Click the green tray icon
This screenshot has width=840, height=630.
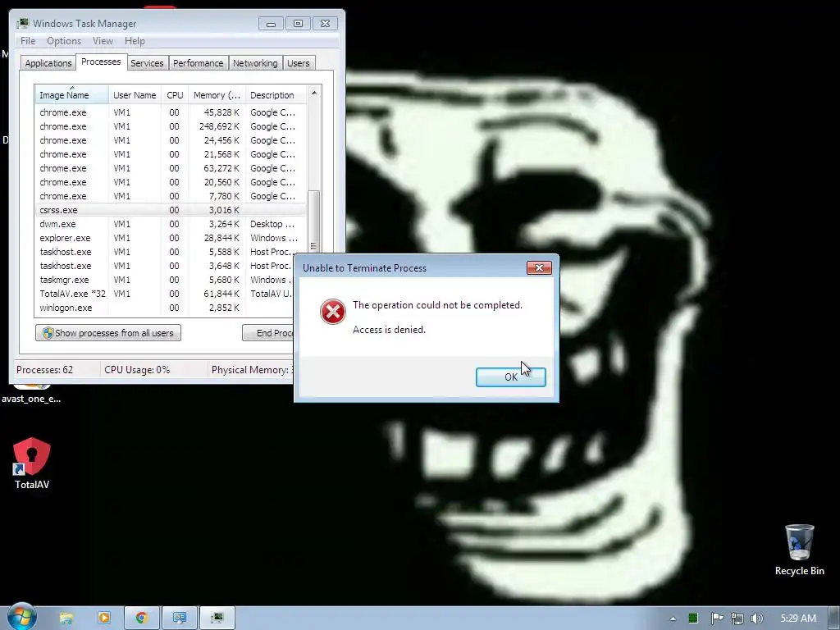click(693, 619)
